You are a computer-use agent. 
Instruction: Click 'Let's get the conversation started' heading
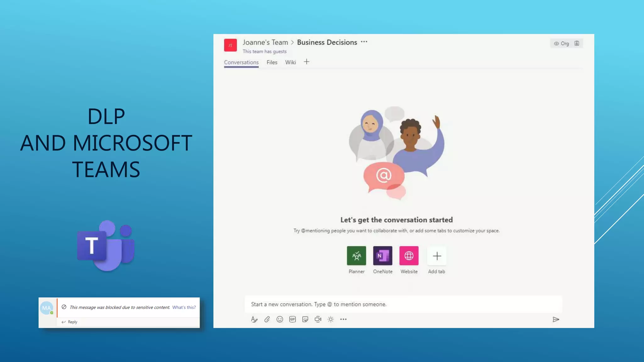(x=397, y=220)
